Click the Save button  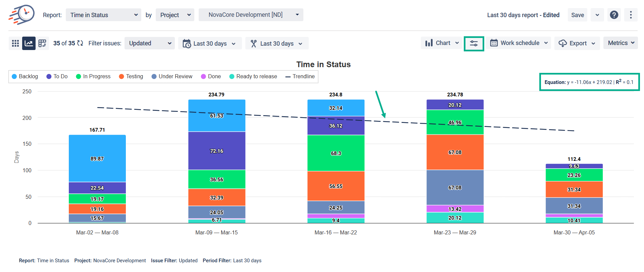click(x=577, y=15)
